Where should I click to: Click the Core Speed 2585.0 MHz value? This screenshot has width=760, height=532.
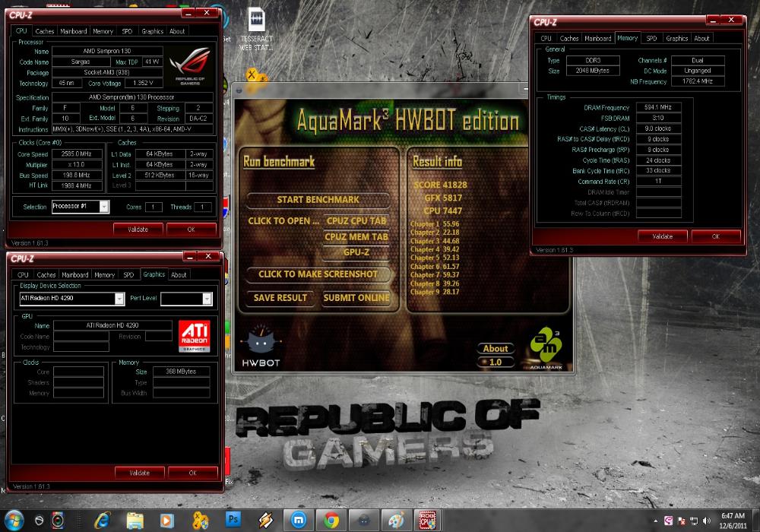pos(77,154)
